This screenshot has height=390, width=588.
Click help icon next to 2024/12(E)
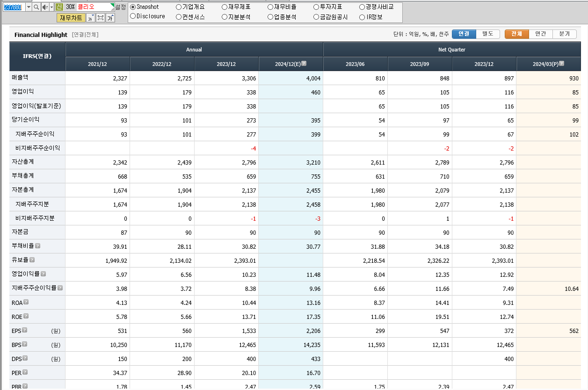click(x=304, y=64)
